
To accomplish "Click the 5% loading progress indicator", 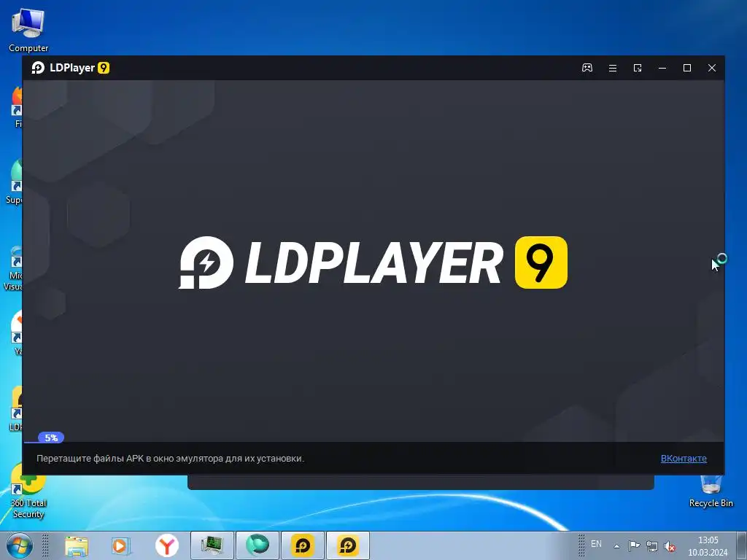I will tap(51, 437).
